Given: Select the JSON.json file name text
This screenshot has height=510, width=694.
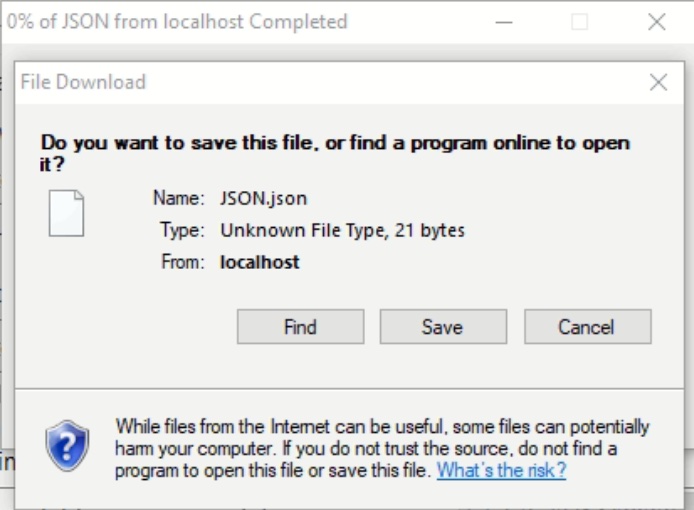Looking at the screenshot, I should pos(263,198).
